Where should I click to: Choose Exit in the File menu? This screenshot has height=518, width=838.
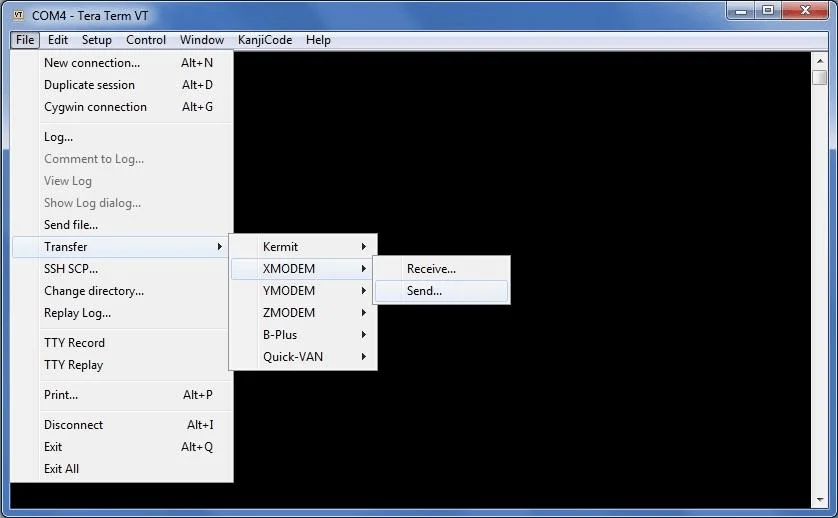coord(122,446)
